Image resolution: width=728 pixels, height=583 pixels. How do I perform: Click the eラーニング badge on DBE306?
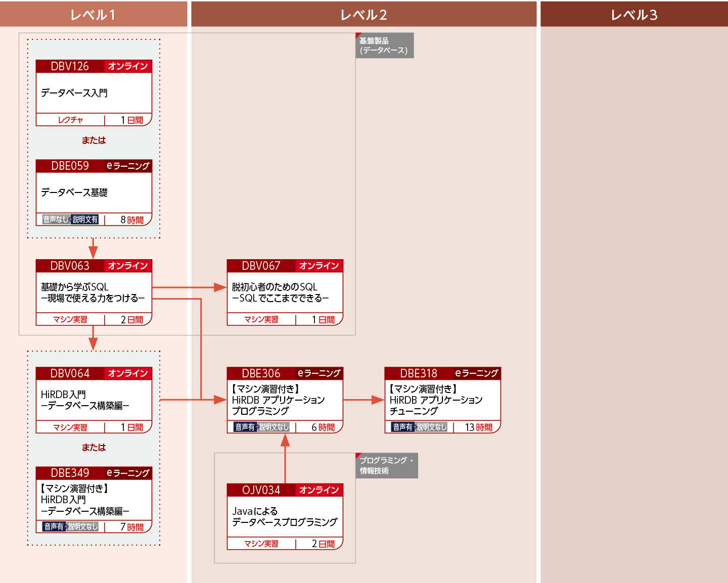(319, 373)
